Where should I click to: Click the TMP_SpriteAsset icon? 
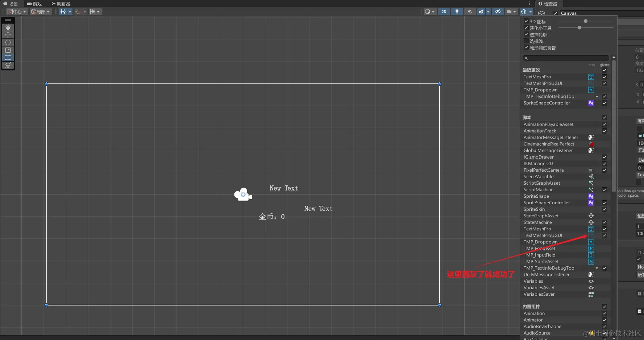coord(591,262)
